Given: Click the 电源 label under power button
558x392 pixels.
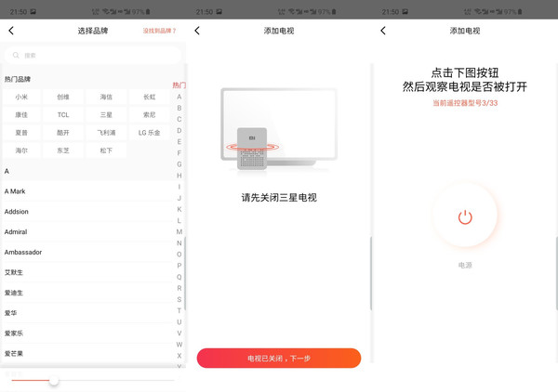Looking at the screenshot, I should click(x=465, y=265).
